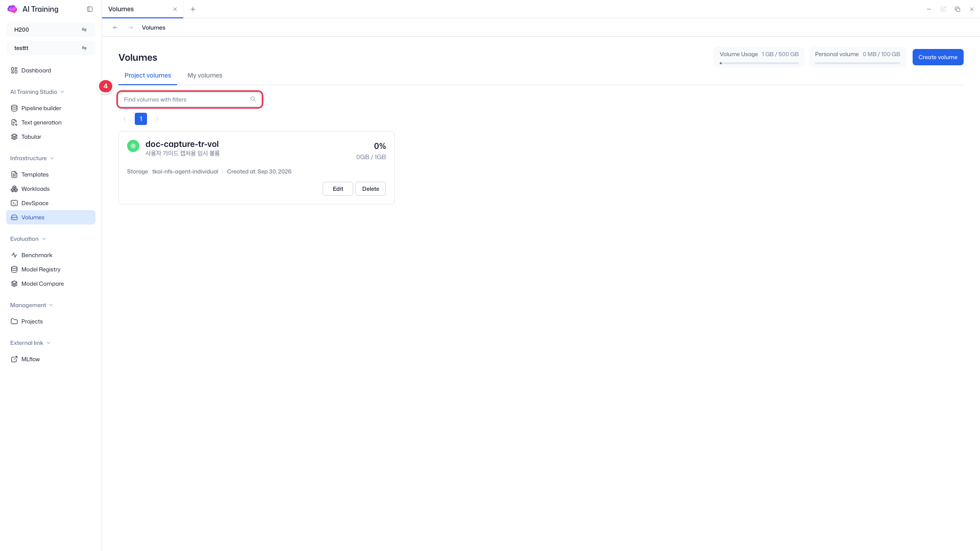This screenshot has width=980, height=551.
Task: Select Volumes in sidebar
Action: (51, 217)
